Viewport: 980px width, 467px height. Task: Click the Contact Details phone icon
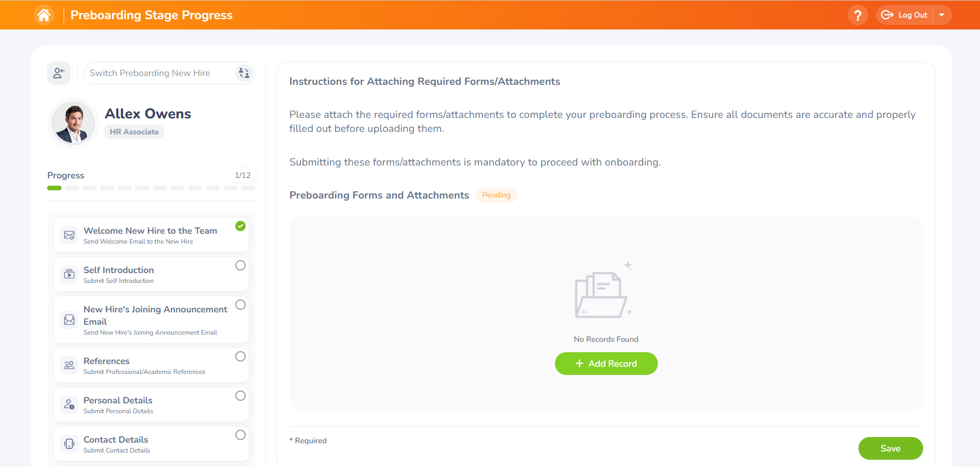point(69,444)
